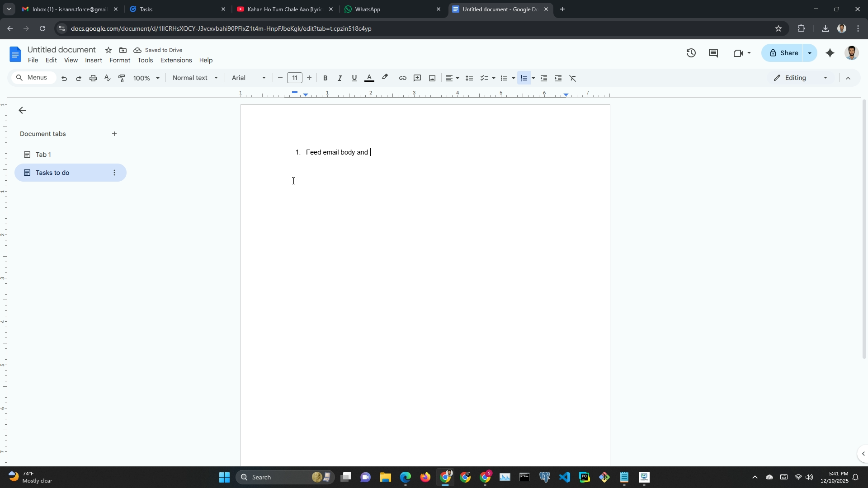Click the add comment icon

pos(417,78)
